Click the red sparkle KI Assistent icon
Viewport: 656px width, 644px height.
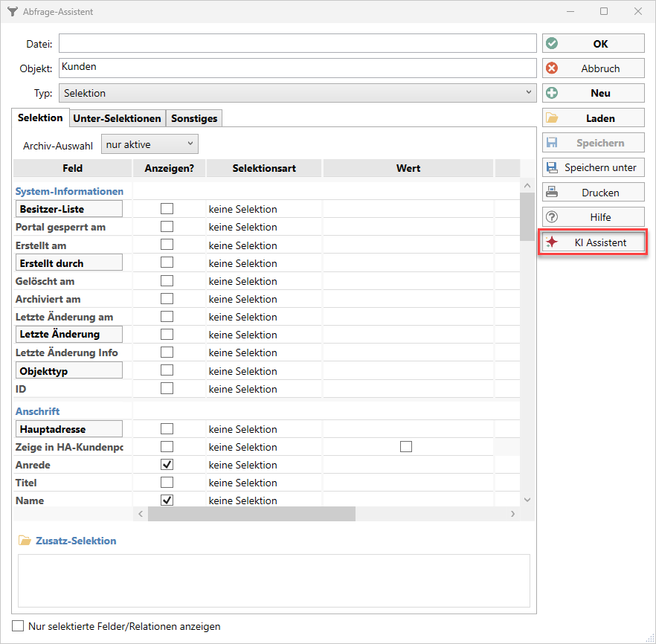click(552, 242)
